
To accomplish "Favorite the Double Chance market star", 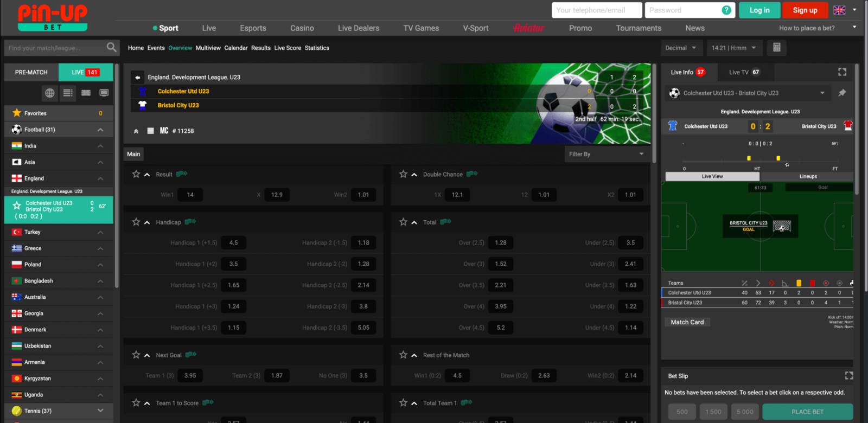I will [403, 174].
